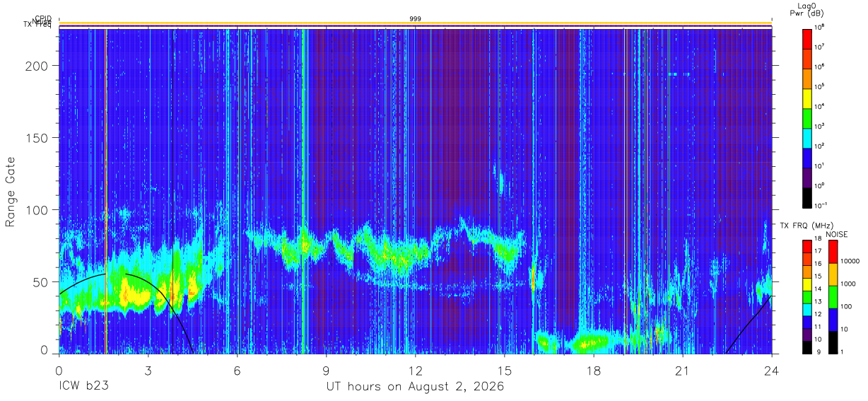Pick the green segment of the TX FRQ colorbar
The width and height of the screenshot is (868, 401).
807,297
